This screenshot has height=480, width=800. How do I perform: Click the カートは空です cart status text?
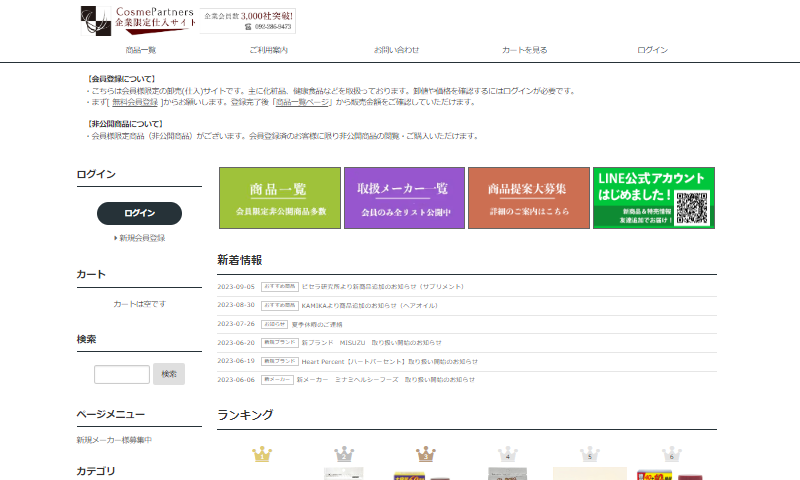pos(139,304)
